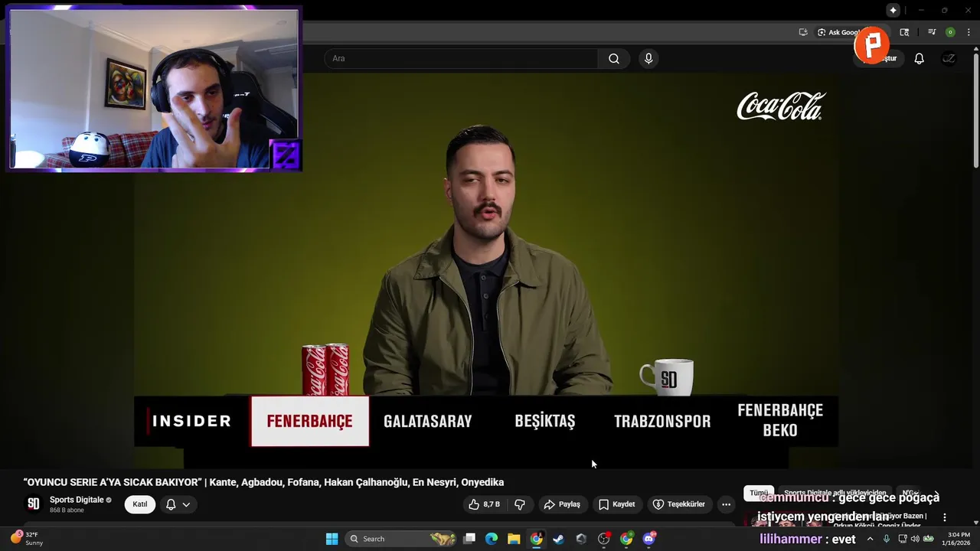Open Chrome media controls icon
The width and height of the screenshot is (980, 551).
point(932,32)
